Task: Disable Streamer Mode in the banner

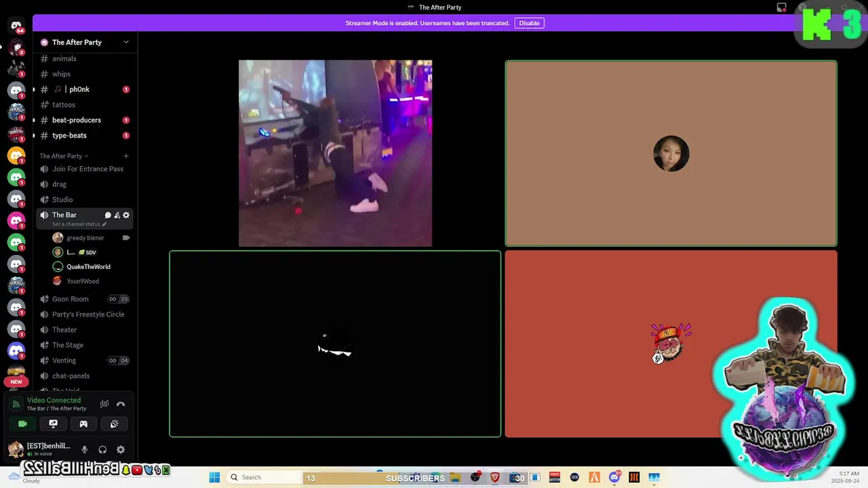Action: click(529, 23)
